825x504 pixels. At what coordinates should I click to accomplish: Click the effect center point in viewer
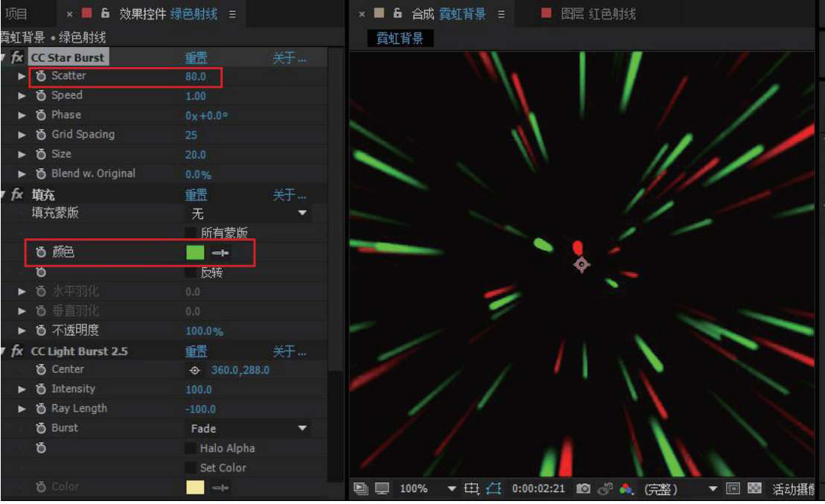click(582, 264)
